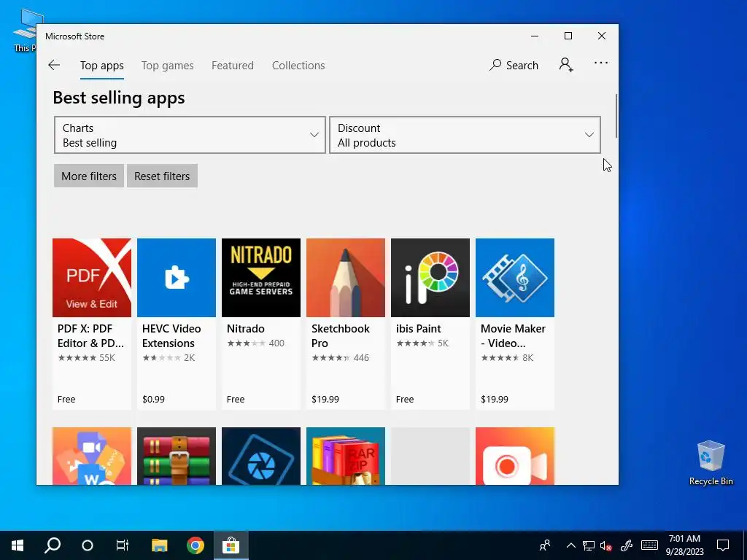Open taskbar search magnifier
747x560 pixels.
click(53, 545)
